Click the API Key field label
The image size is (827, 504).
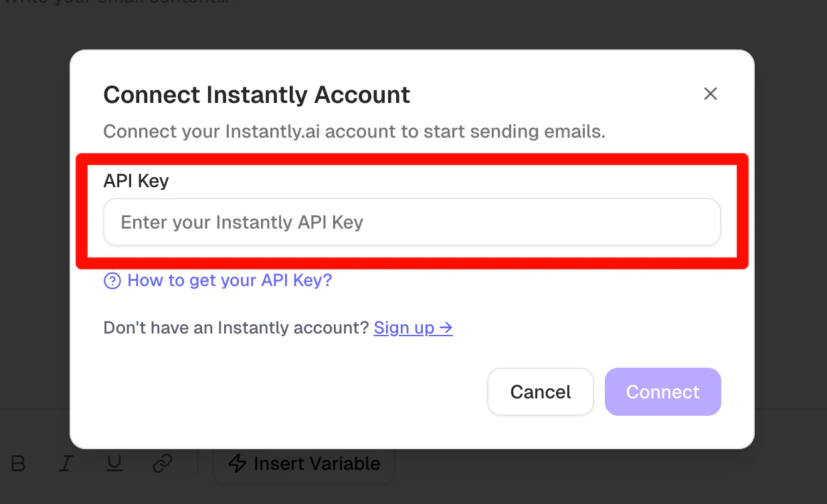(135, 180)
